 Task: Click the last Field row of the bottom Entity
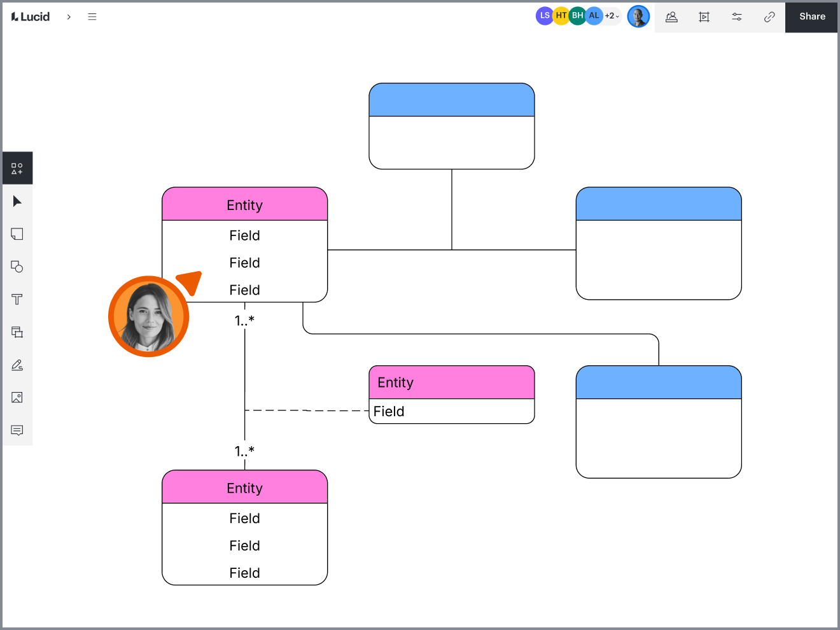tap(245, 573)
